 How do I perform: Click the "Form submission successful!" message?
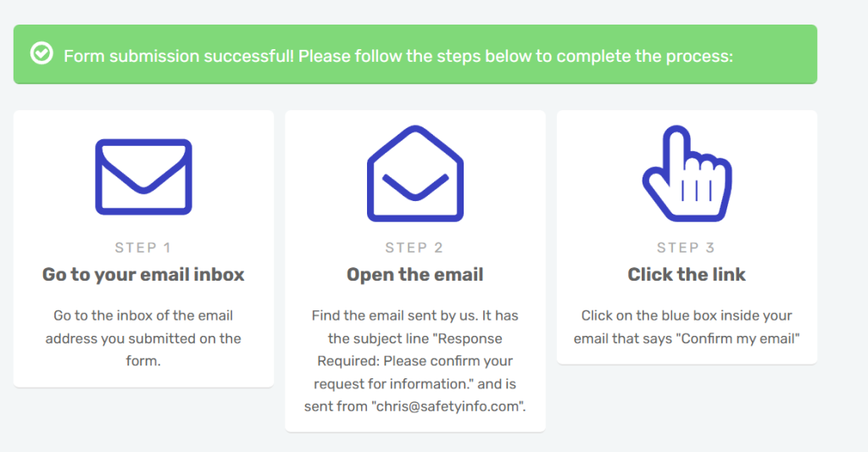click(x=179, y=56)
